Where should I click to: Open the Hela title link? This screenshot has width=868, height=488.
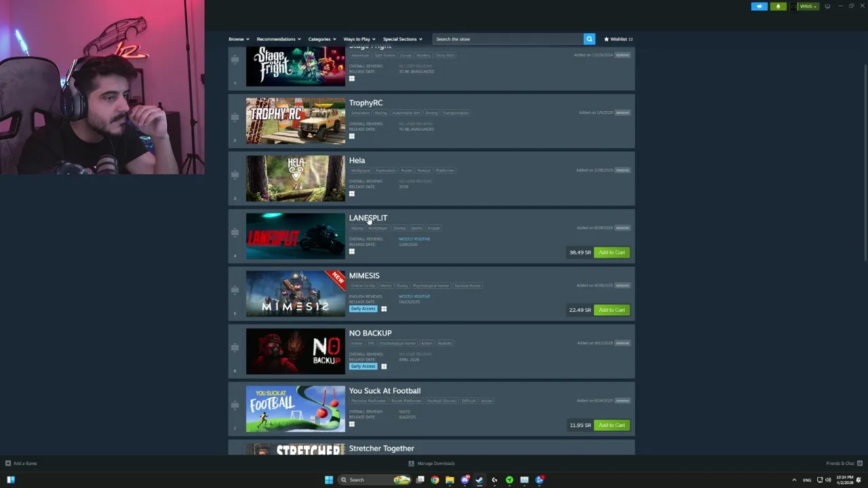[357, 161]
